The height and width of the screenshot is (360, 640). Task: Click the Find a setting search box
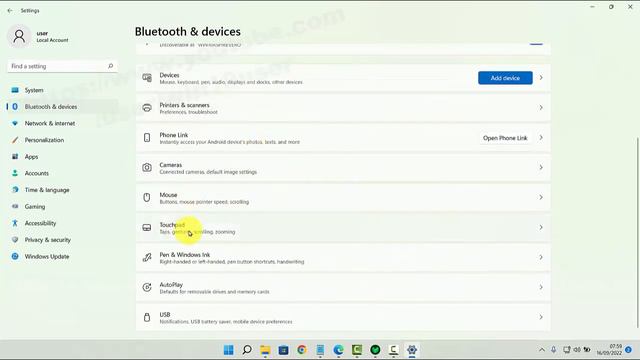62,66
